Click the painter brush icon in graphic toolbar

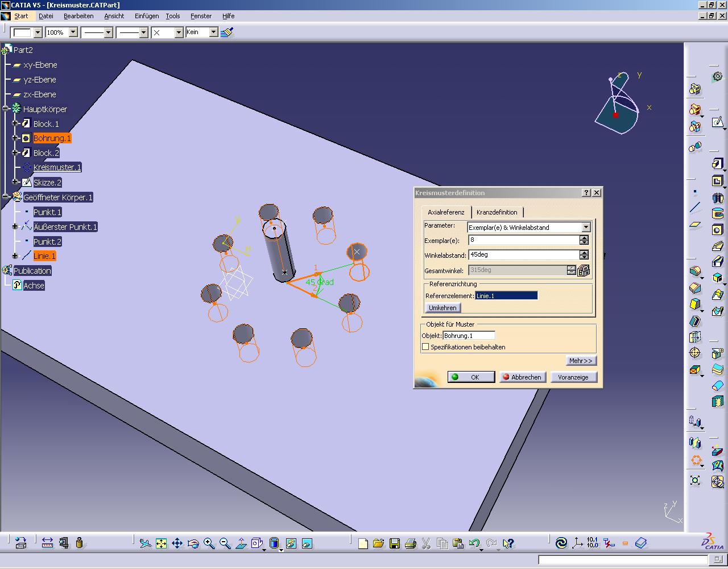227,32
